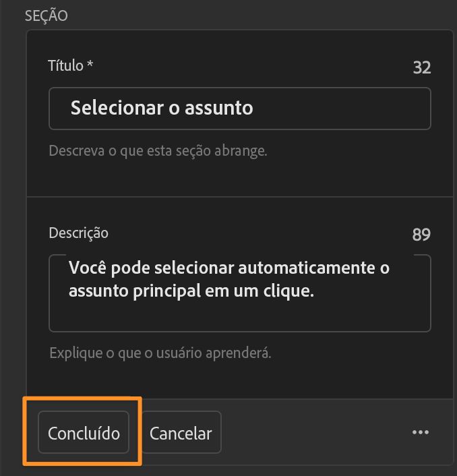Click the "Descreva o que esta seção abrange" hint
This screenshot has height=476, width=457.
pos(158,150)
